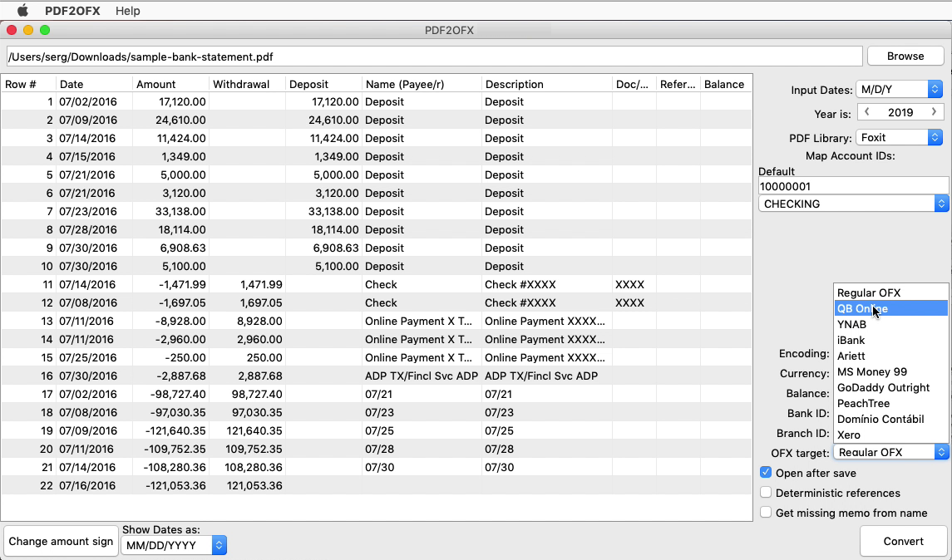Click Change amount sign button

(x=61, y=541)
